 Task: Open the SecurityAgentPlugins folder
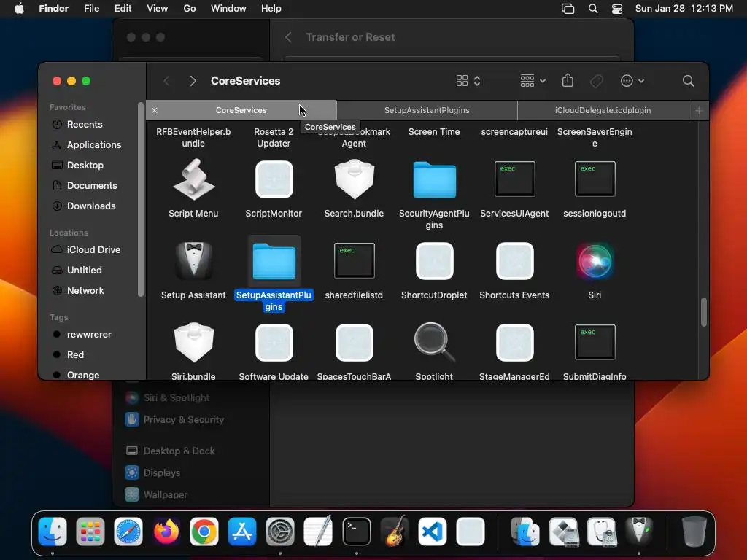[x=434, y=179]
